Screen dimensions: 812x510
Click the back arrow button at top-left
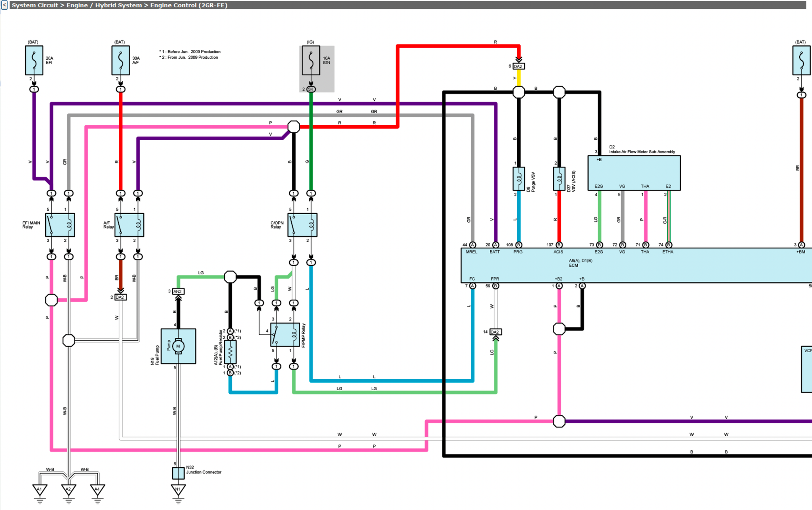[4, 5]
